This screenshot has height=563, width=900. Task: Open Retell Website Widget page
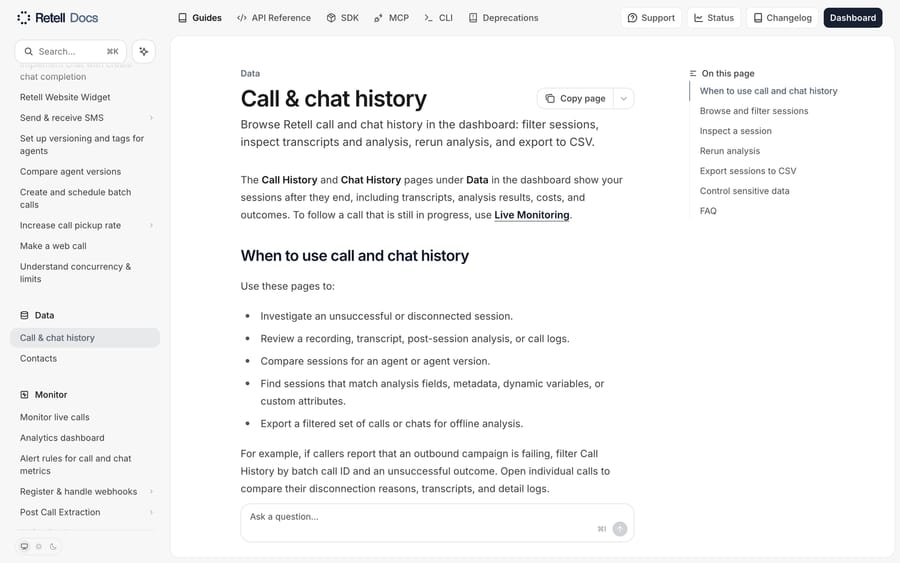click(x=65, y=98)
